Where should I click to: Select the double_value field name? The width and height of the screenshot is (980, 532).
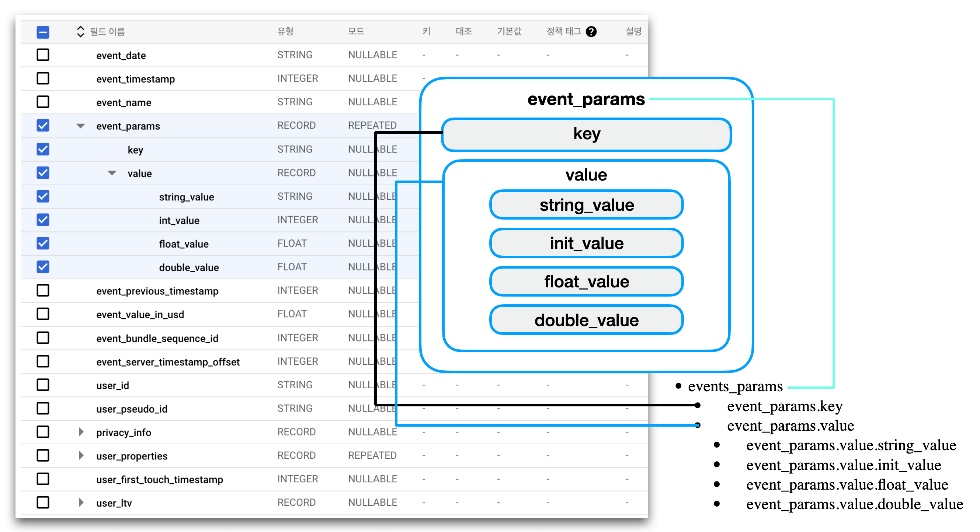[189, 268]
